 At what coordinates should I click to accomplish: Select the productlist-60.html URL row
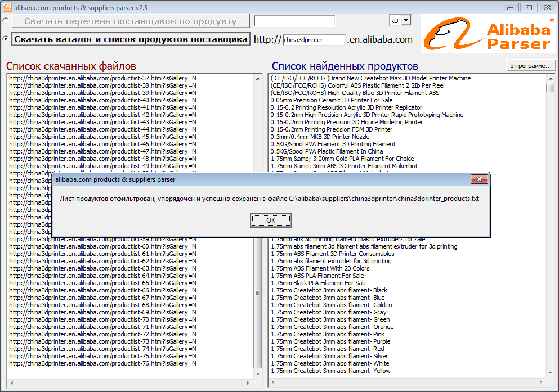tap(102, 246)
